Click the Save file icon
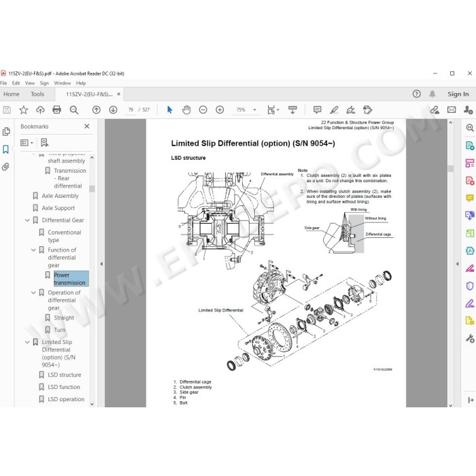This screenshot has width=476, height=476. (7, 110)
